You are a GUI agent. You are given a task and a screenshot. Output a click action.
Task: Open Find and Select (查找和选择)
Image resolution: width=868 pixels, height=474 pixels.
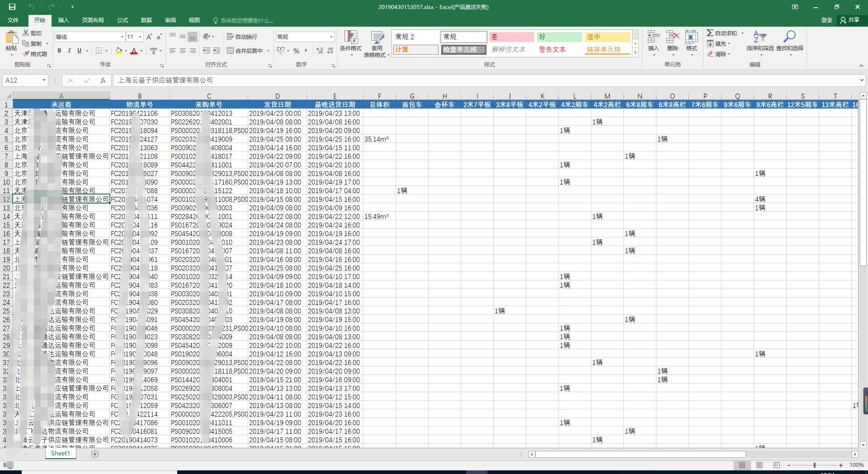tap(790, 43)
